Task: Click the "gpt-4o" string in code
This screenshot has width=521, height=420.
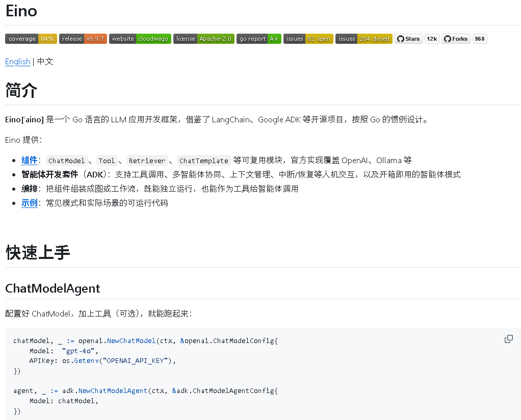Action: coord(79,351)
